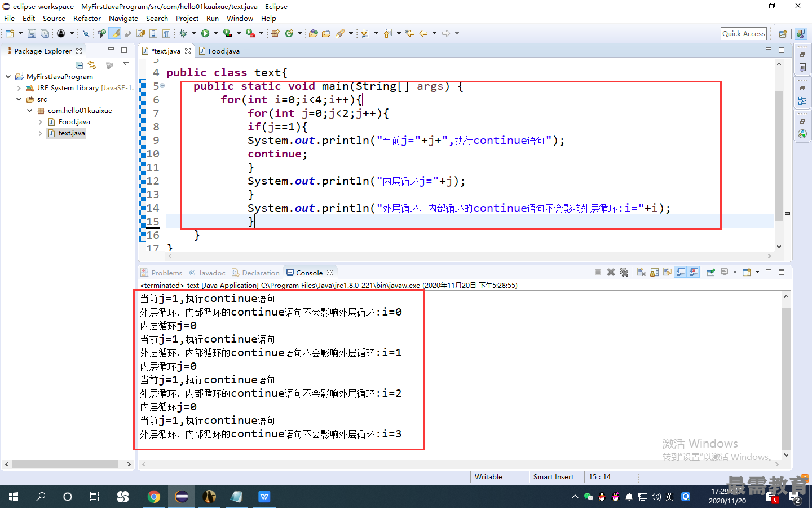This screenshot has height=508, width=812.
Task: Click the New Java Package icon
Action: click(x=275, y=33)
